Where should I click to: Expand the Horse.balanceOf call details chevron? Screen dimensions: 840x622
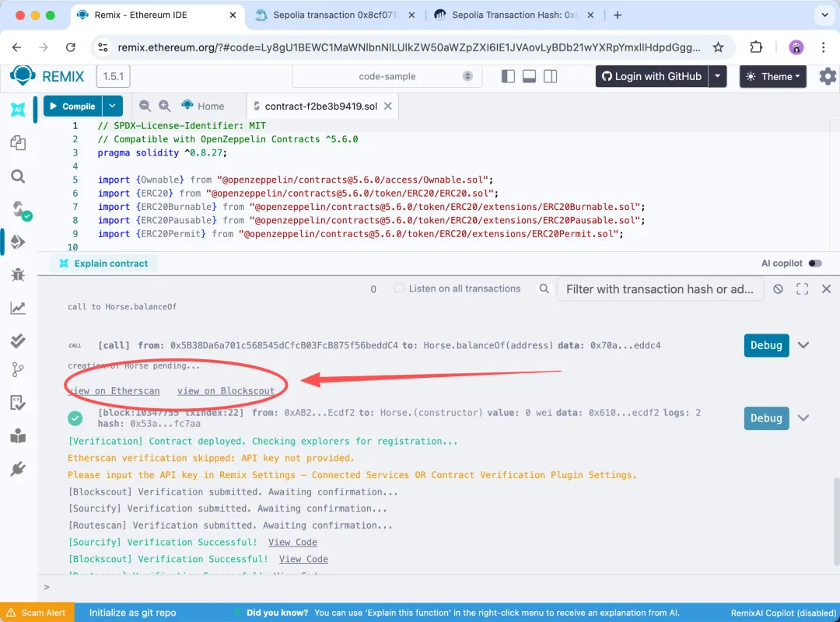(x=803, y=345)
